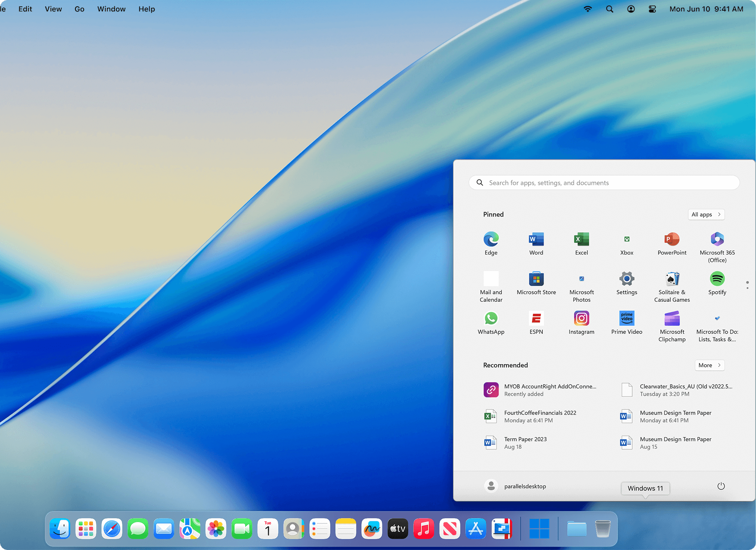Click Windows 11 icon in the Dock
756x550 pixels.
539,529
